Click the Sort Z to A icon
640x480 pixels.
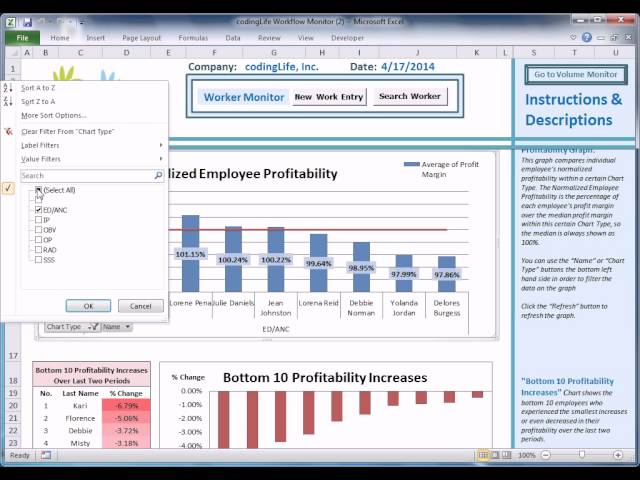tap(8, 101)
